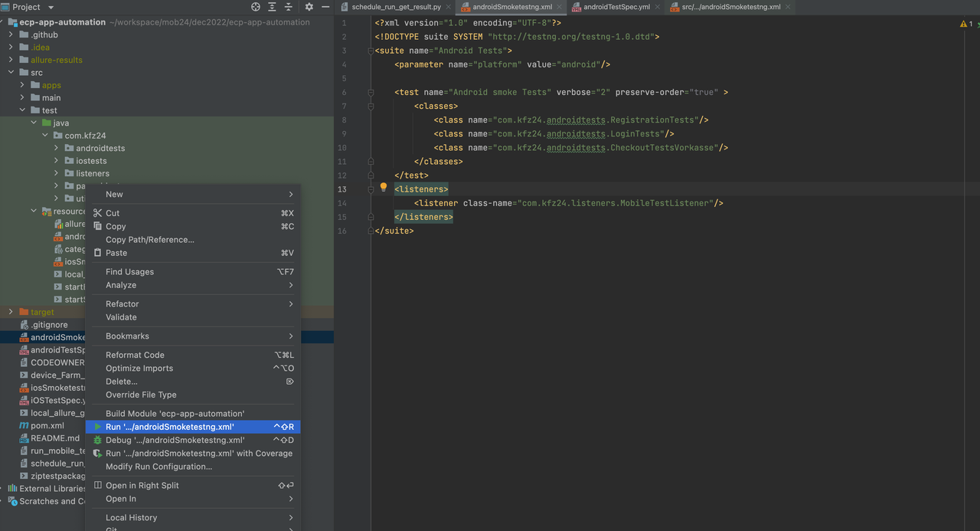Click the yellow lightbulb on line 13
Screen dimensions: 980x531
click(384, 188)
